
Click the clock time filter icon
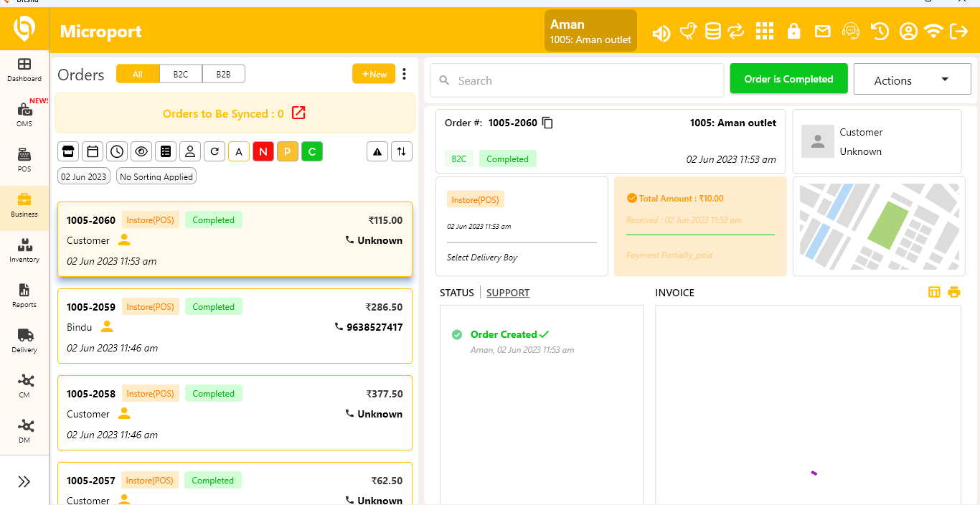click(117, 151)
